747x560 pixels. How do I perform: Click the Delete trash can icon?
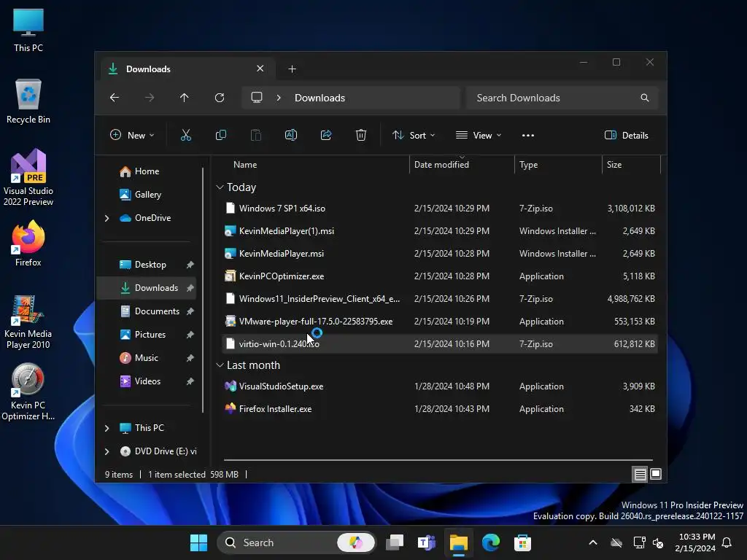361,135
